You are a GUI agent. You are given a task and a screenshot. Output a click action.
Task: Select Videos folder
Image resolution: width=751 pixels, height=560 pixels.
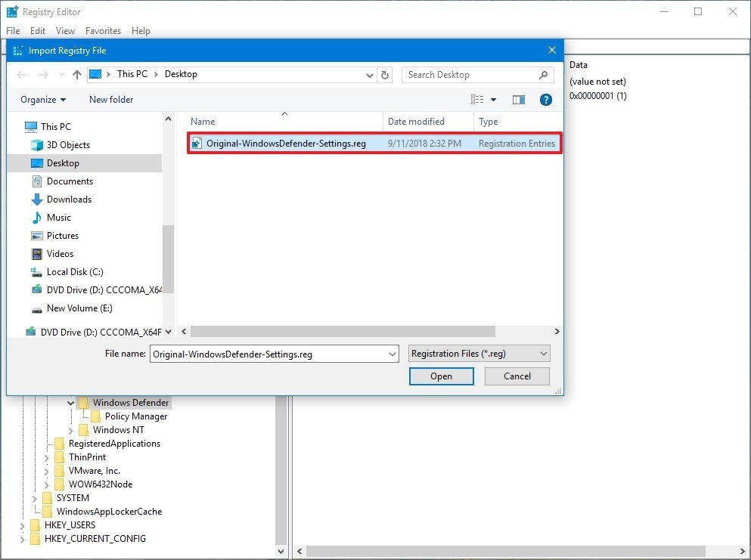pos(60,254)
